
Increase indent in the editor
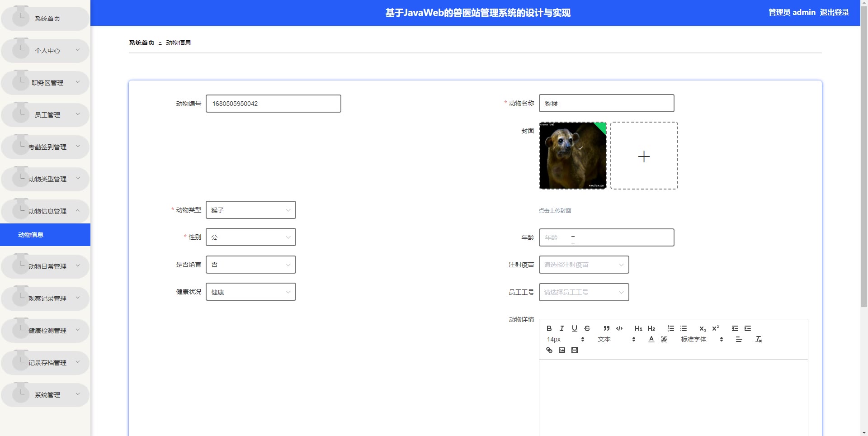point(747,328)
